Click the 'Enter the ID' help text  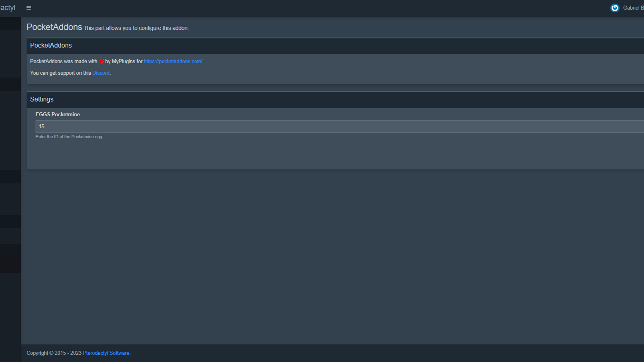[x=69, y=137]
